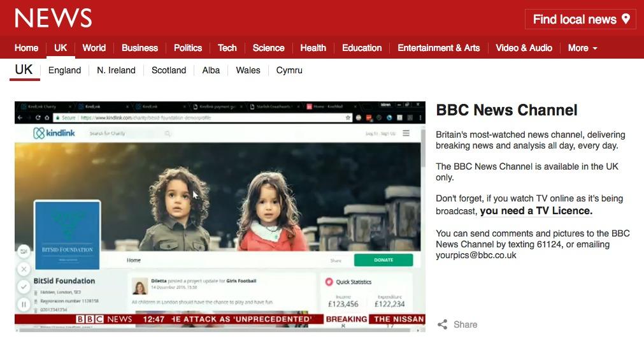The width and height of the screenshot is (644, 343).
Task: Go to Home in navigation bar
Action: click(26, 48)
